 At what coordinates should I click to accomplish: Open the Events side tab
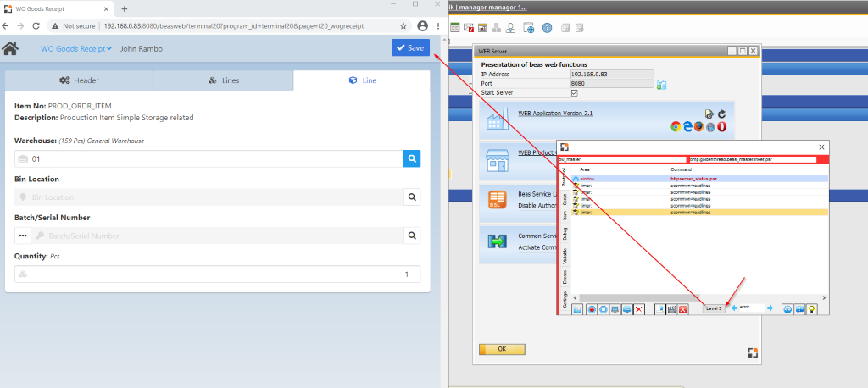564,278
